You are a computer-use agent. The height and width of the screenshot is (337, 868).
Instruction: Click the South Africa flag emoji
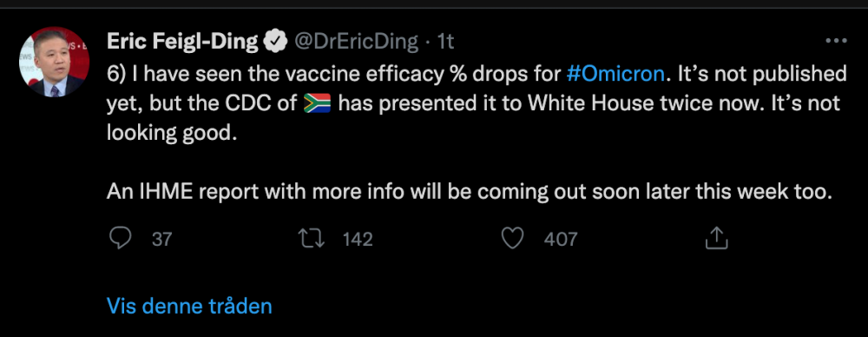(x=317, y=103)
